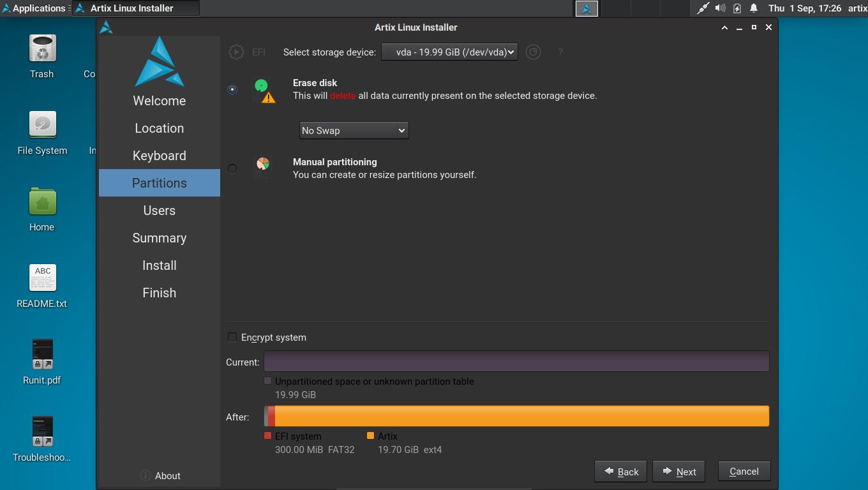Go to the Summary step
This screenshot has width=868, height=490.
coord(160,238)
